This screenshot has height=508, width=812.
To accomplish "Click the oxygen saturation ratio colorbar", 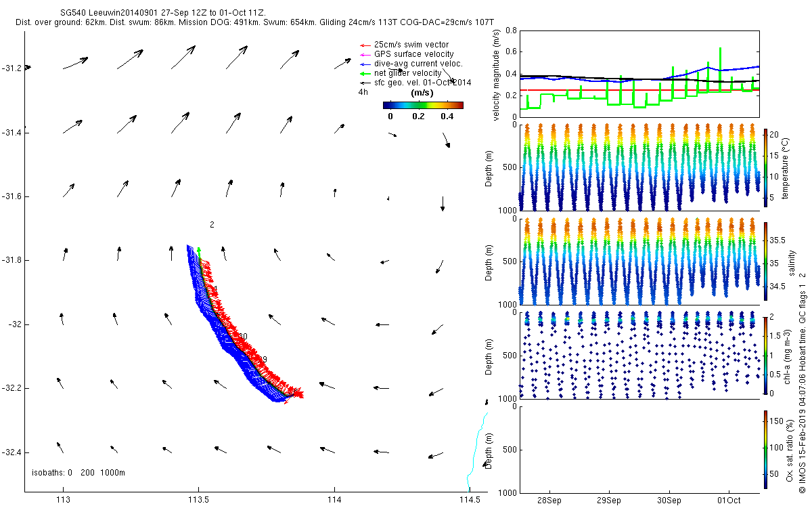I will (765, 449).
